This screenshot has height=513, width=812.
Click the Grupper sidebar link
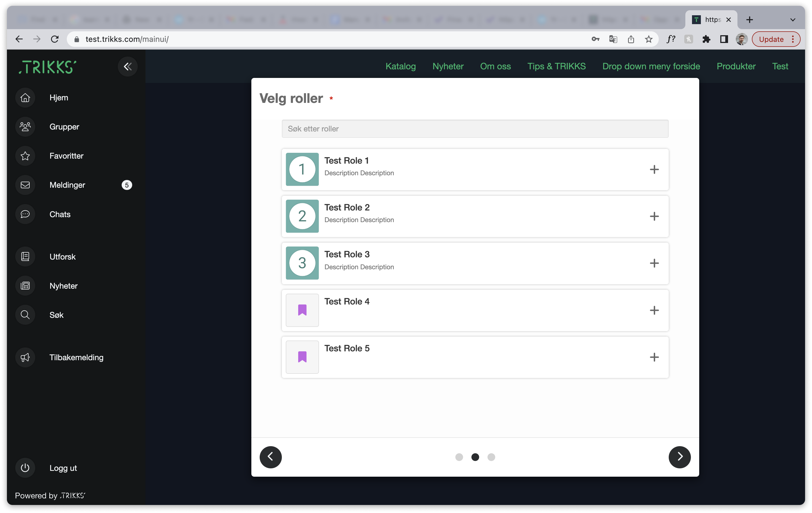click(64, 127)
